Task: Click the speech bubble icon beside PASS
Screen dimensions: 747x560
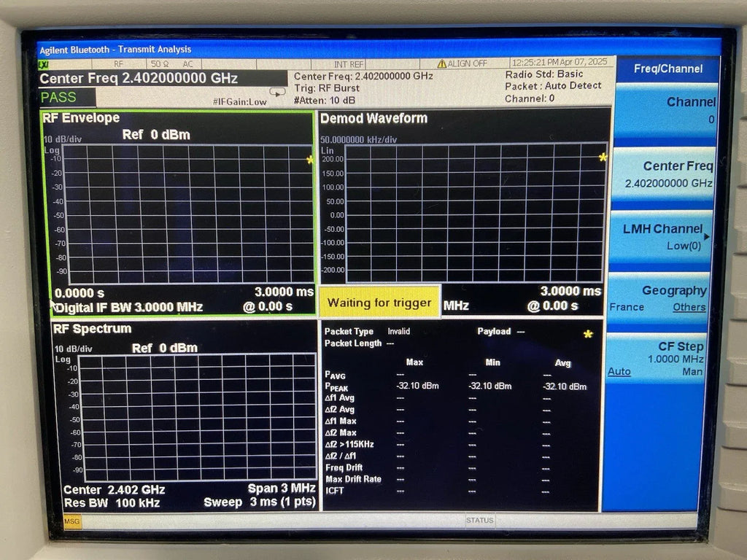Action: click(x=277, y=91)
